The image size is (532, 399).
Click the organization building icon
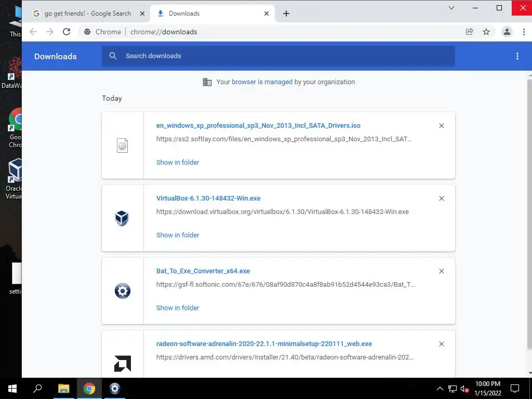point(207,82)
